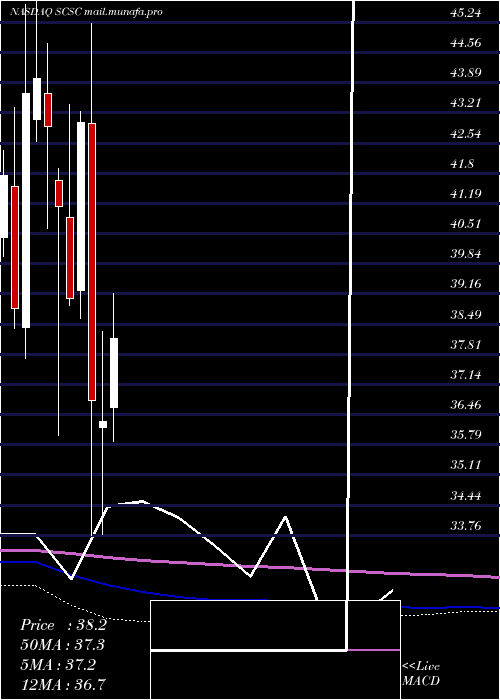This screenshot has height=700, width=500.
Task: Click the Price : 38.2 readout
Action: point(63,625)
